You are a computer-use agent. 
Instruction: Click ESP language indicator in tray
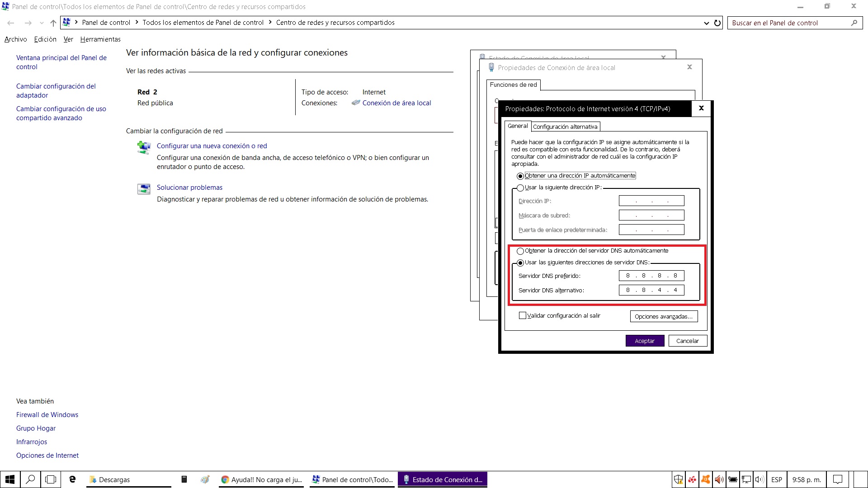click(x=777, y=479)
